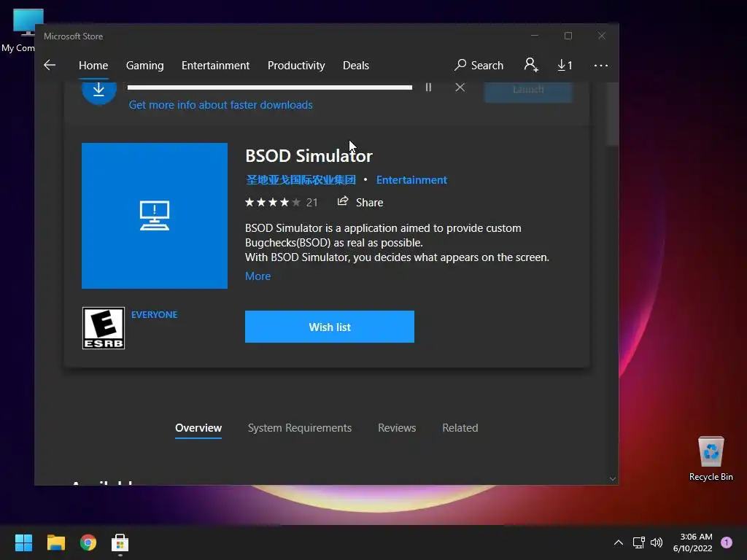Switch to System Requirements tab
This screenshot has height=560, width=747.
click(300, 427)
